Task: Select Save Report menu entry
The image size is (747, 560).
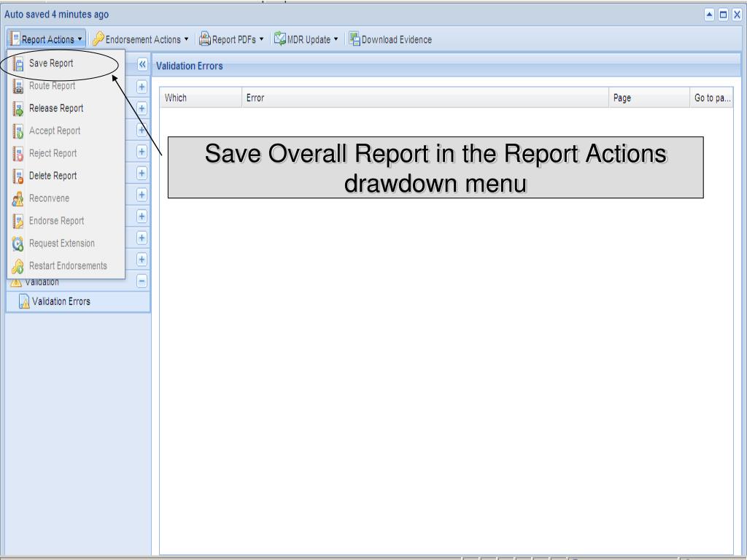Action: coord(66,63)
